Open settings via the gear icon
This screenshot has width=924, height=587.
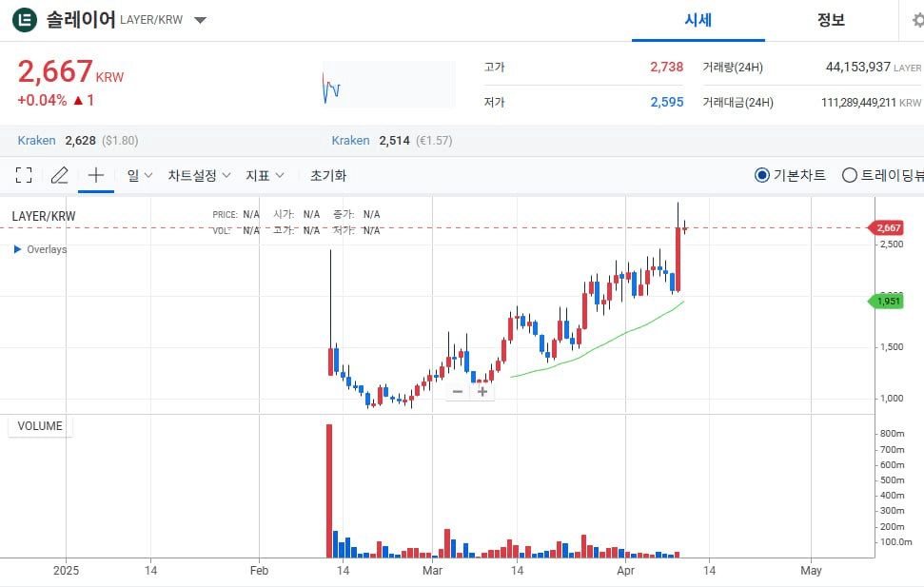[x=916, y=20]
